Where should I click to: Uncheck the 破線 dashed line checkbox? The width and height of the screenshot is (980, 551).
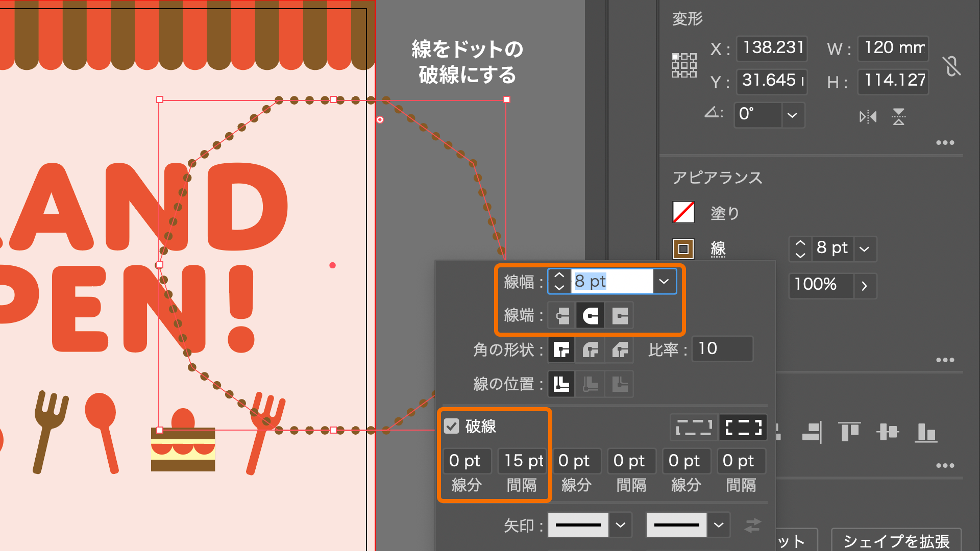[x=452, y=426]
